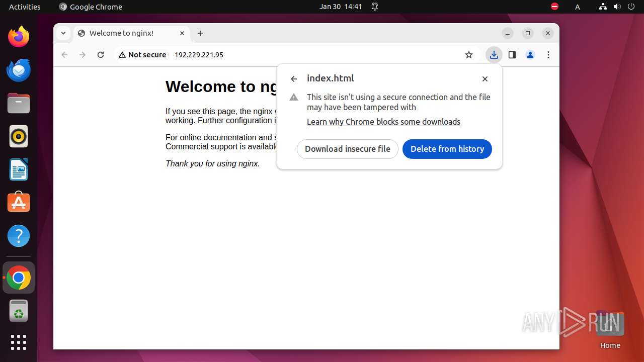Go forward in browser history
Viewport: 644px width, 362px height.
83,55
